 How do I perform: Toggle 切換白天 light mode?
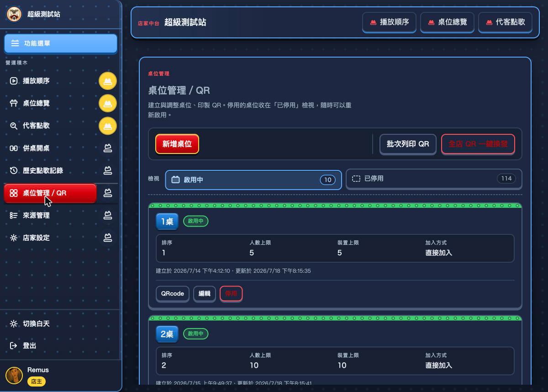click(61, 323)
